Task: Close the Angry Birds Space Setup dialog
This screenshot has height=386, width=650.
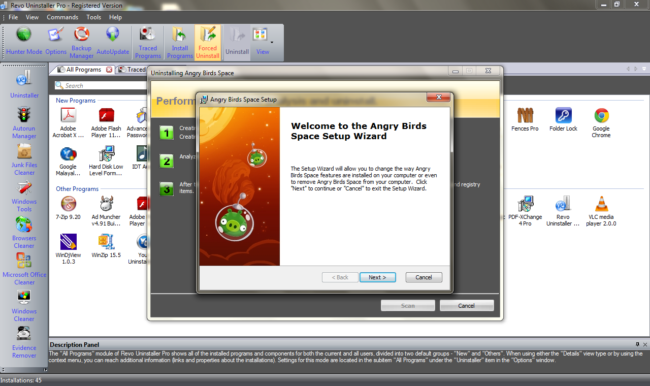Action: point(439,97)
